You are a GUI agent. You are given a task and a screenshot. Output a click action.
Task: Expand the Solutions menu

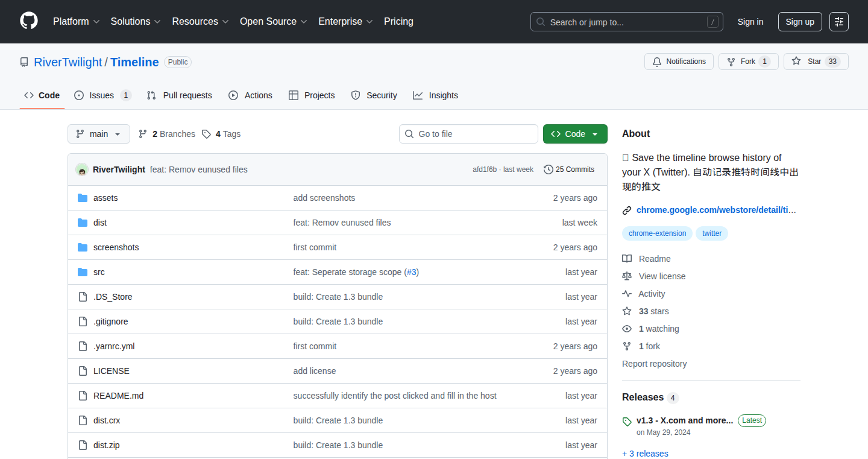pos(136,21)
